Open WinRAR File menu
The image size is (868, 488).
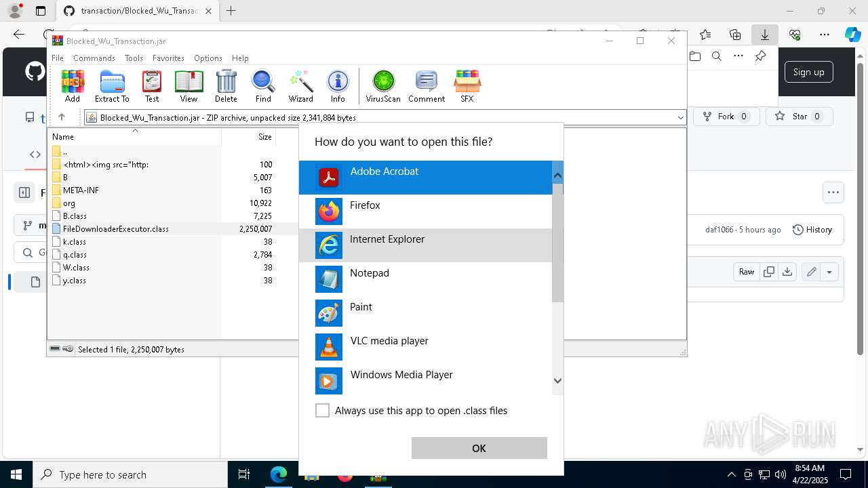[58, 58]
